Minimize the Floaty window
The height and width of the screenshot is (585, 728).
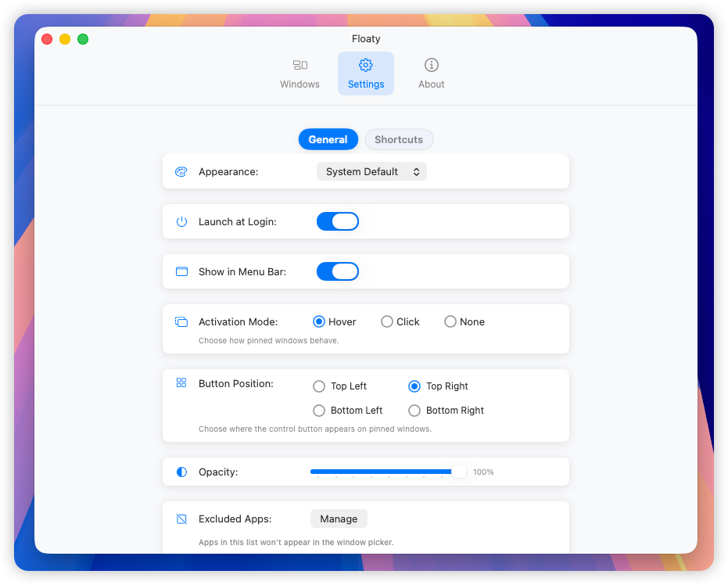[x=65, y=39]
